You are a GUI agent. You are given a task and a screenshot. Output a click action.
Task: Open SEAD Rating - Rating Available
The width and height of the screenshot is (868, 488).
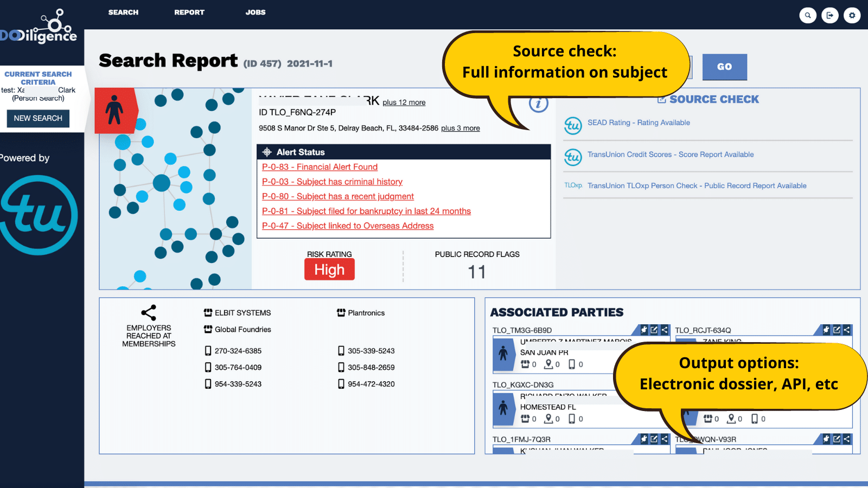click(639, 123)
